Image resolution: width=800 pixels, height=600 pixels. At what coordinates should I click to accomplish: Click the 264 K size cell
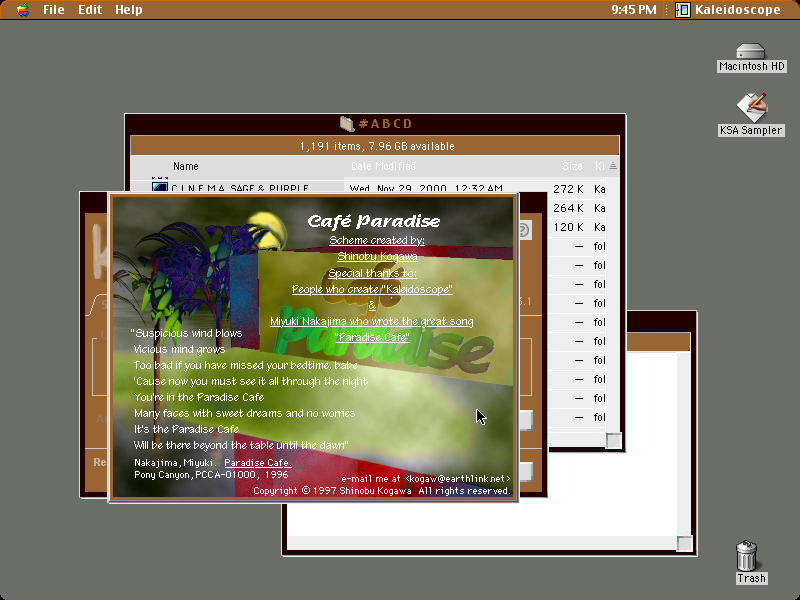click(568, 208)
